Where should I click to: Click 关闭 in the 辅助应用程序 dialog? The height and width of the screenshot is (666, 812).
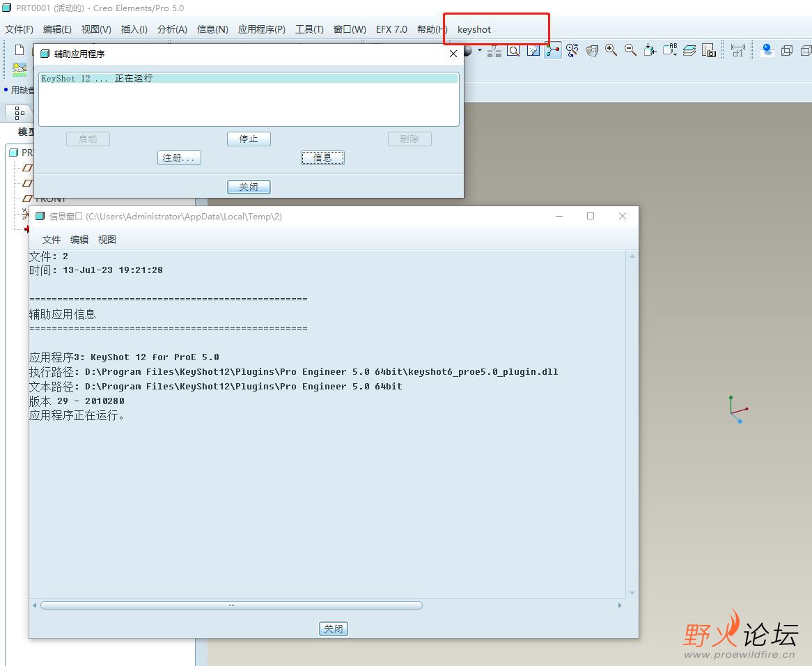249,187
